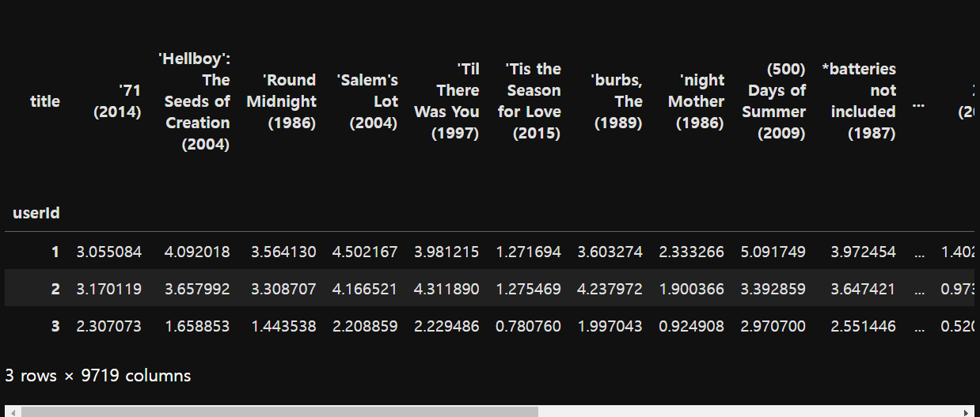Click cell value 1.997043
The width and height of the screenshot is (980, 417).
(x=610, y=326)
